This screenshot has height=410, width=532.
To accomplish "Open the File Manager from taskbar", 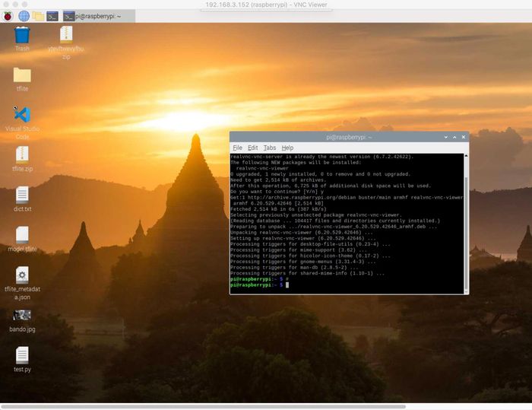I will pos(37,15).
